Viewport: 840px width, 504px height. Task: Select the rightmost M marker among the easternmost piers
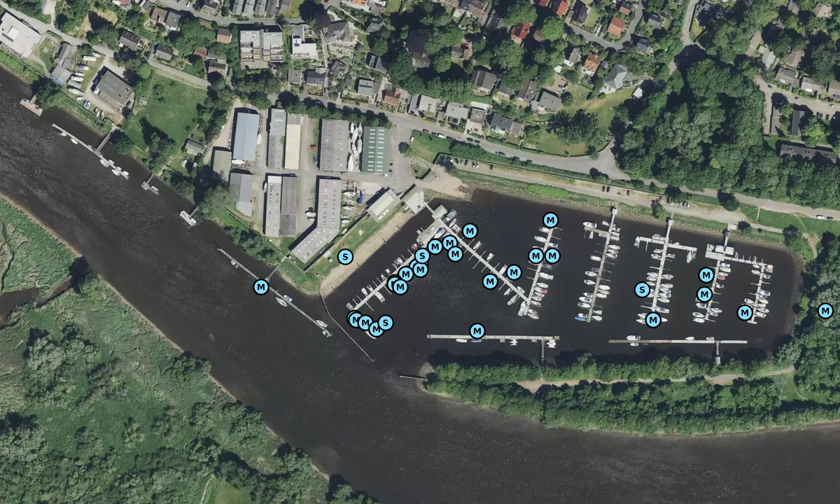click(745, 313)
